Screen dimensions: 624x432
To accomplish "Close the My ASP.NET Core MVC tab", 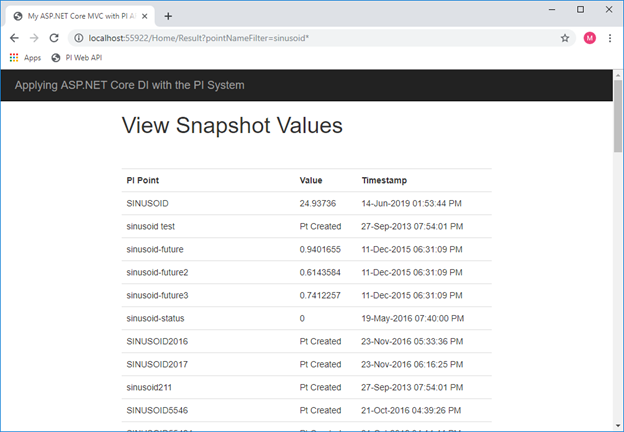I will click(146, 16).
